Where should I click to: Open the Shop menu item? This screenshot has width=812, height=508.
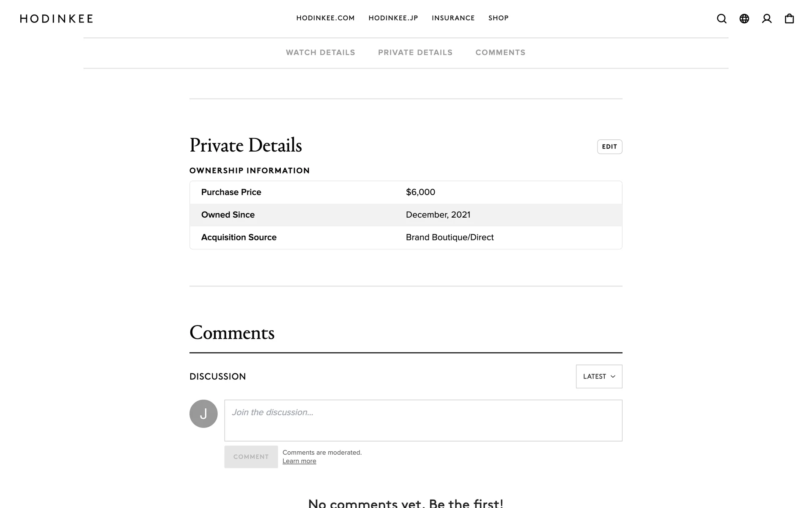(498, 18)
